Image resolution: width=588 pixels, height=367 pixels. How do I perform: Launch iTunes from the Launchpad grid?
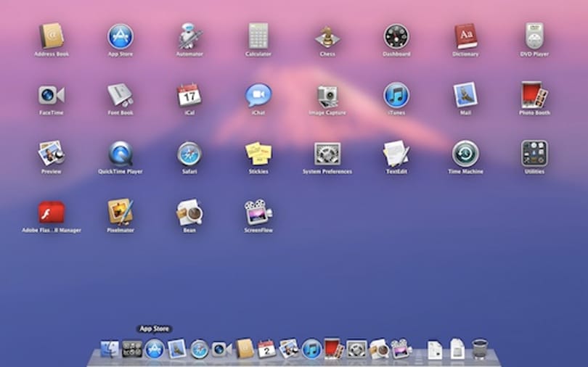(396, 95)
